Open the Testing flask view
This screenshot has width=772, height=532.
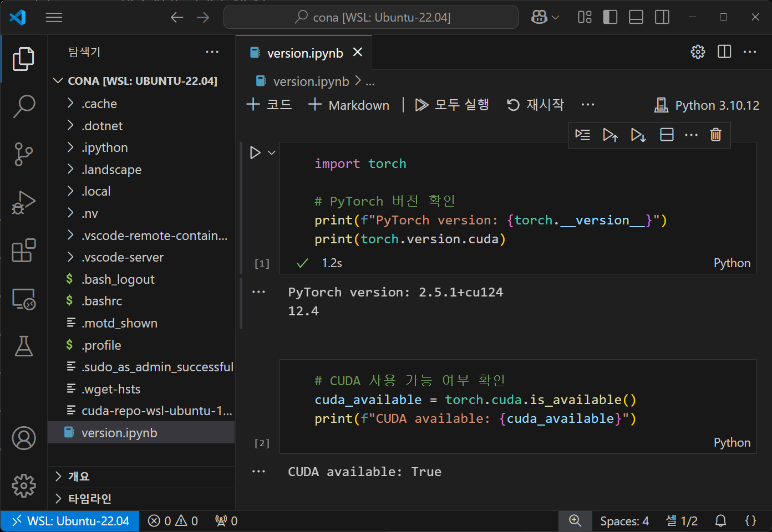point(23,346)
